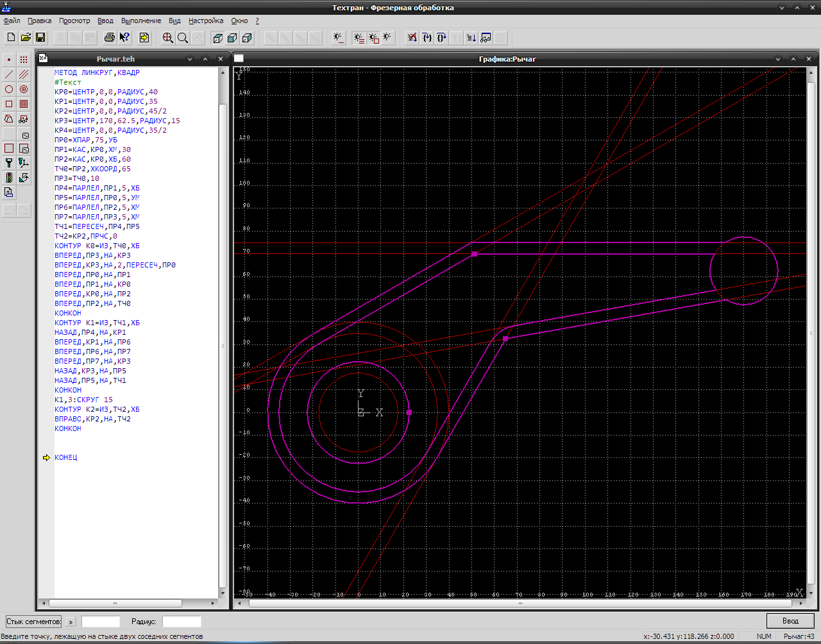
Task: Click the Радиус input field
Action: point(182,622)
